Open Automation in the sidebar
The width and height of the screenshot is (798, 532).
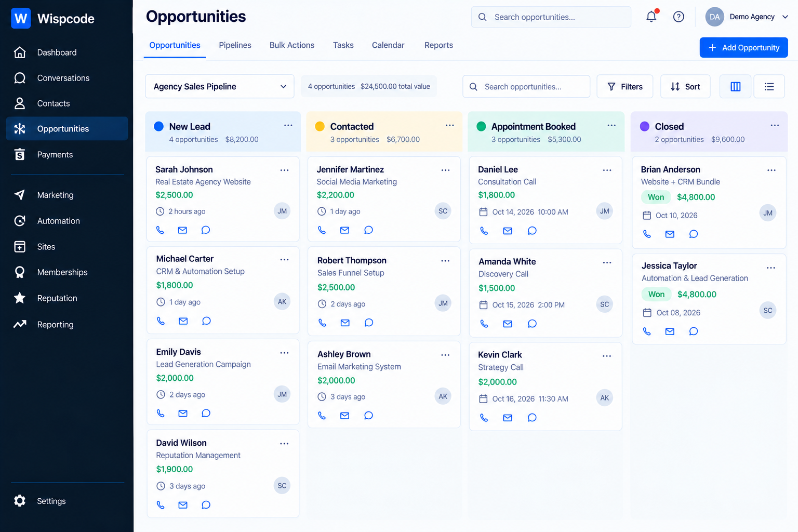[x=67, y=221]
